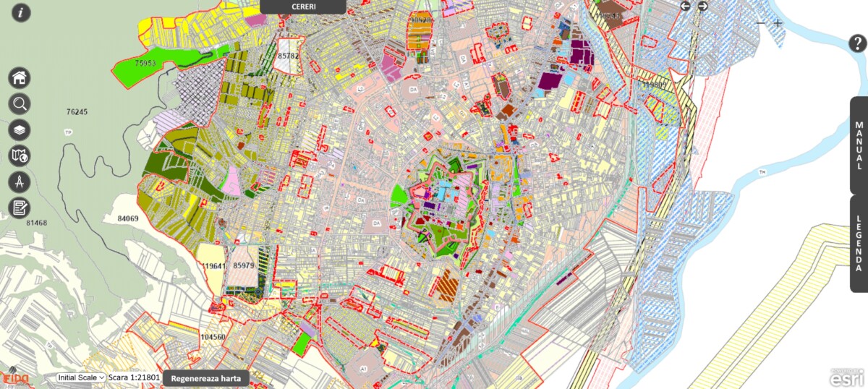The image size is (868, 389).
Task: Open the info panel icon
Action: [22, 12]
